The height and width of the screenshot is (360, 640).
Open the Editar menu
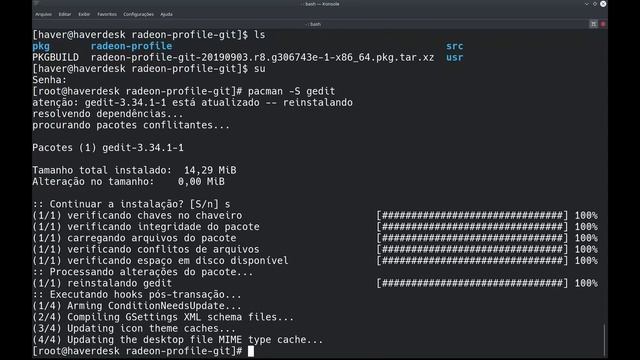(x=65, y=14)
